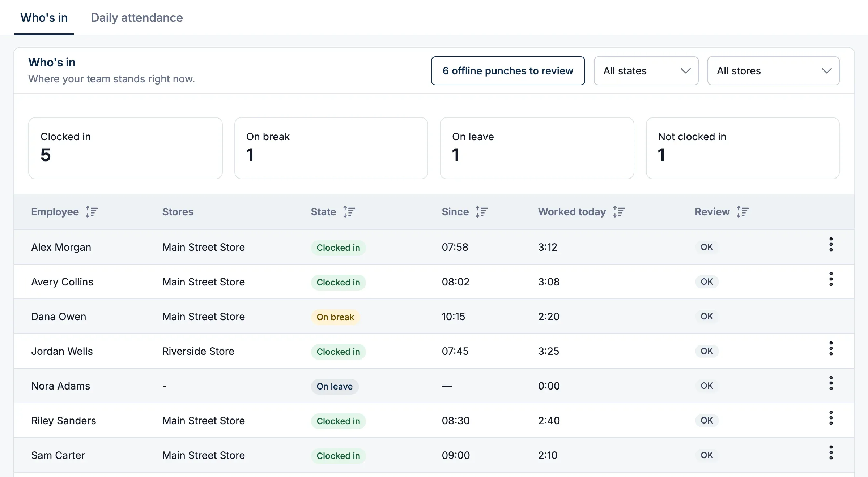Open actions menu for Alex Morgan
Screen dimensions: 868x477
[831, 245]
